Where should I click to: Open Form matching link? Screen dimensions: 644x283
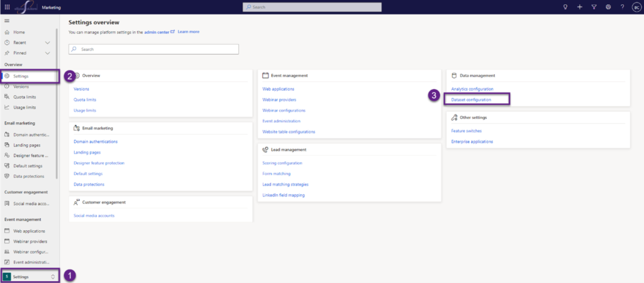277,174
